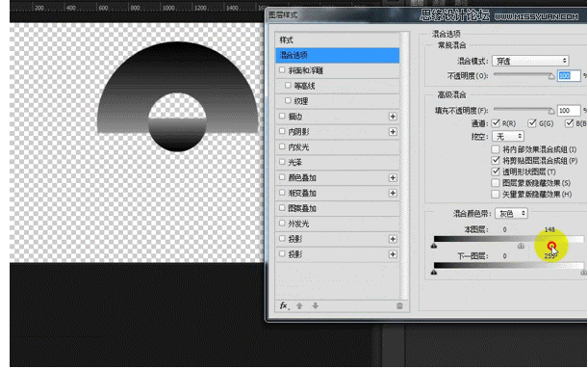The image size is (588, 369).
Task: Open the 内发光 settings row label
Action: 298,147
